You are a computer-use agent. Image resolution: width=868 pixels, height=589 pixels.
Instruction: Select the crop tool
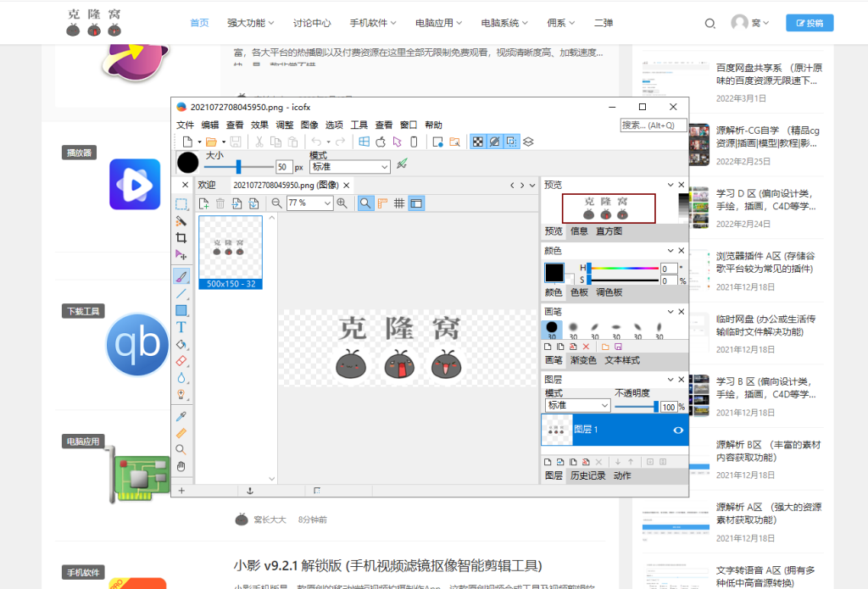coord(181,238)
